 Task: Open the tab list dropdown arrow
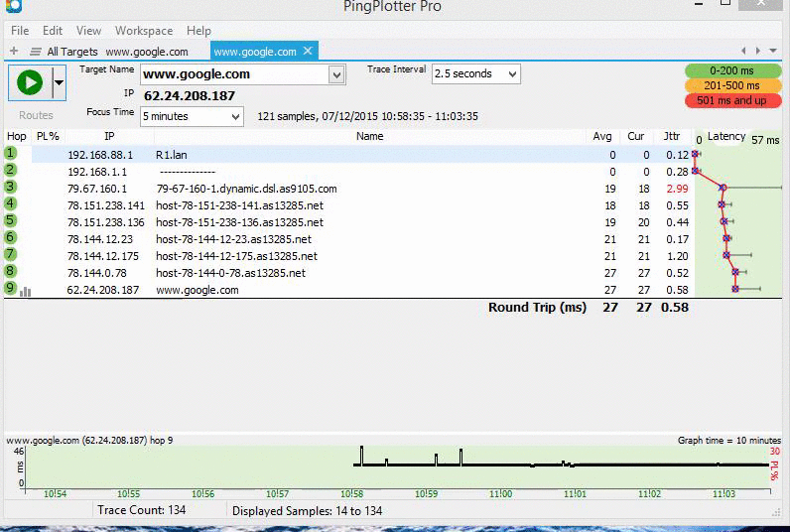click(773, 51)
